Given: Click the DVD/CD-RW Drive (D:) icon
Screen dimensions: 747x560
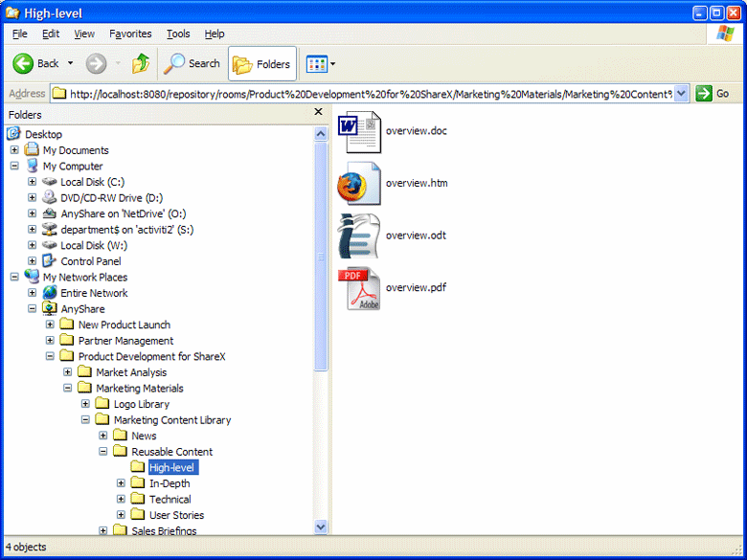Looking at the screenshot, I should 49,197.
